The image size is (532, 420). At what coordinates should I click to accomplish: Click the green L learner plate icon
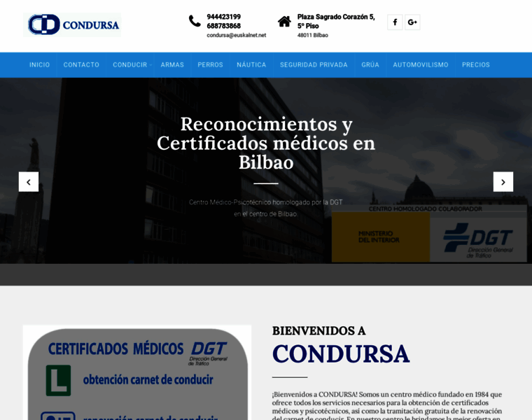coord(58,380)
